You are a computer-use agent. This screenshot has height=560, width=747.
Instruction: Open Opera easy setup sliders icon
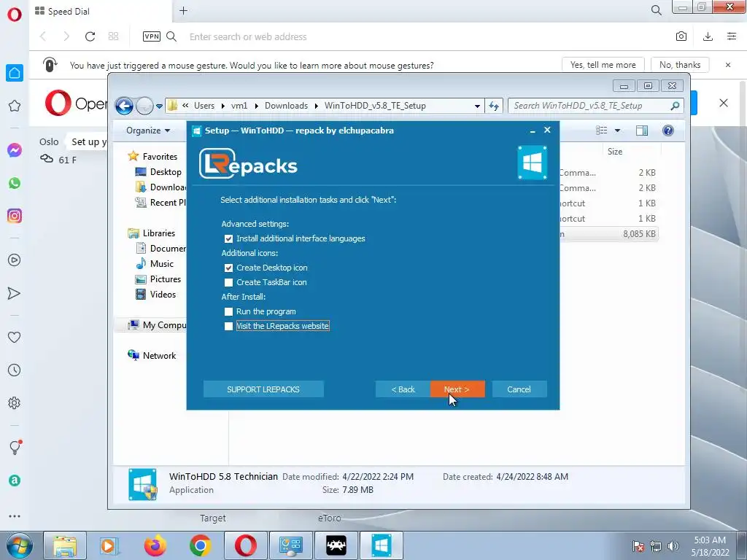point(732,36)
